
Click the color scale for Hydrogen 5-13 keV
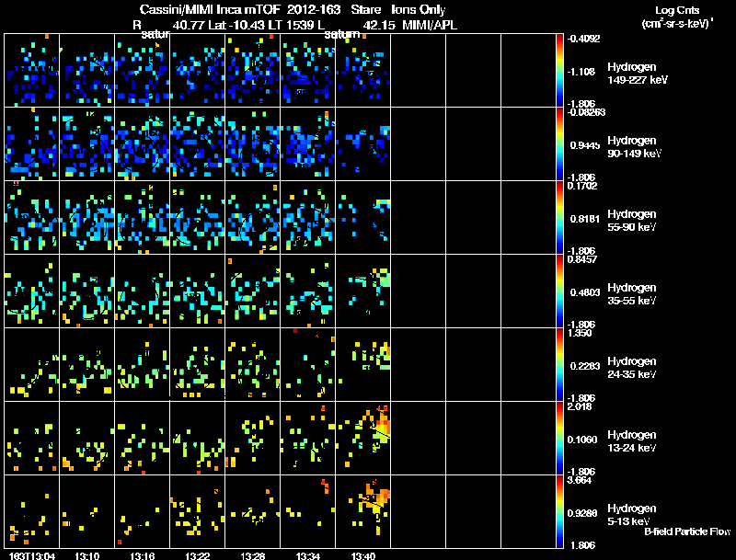tap(559, 511)
